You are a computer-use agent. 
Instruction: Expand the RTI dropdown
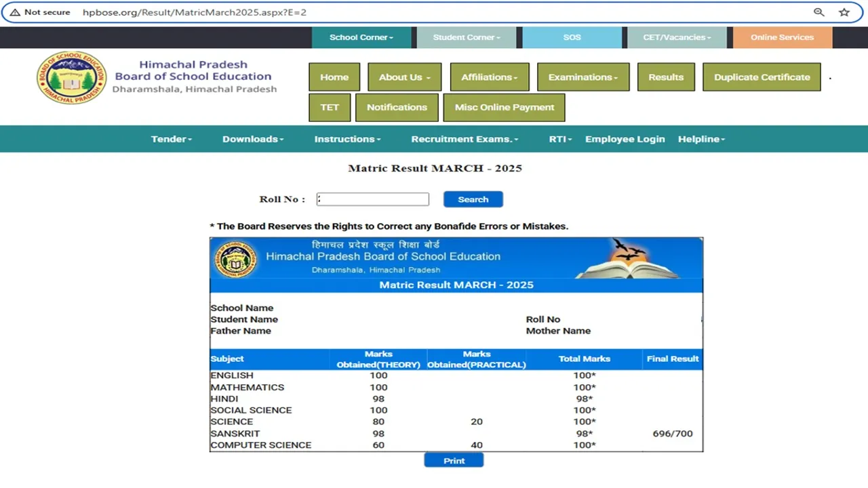(560, 139)
